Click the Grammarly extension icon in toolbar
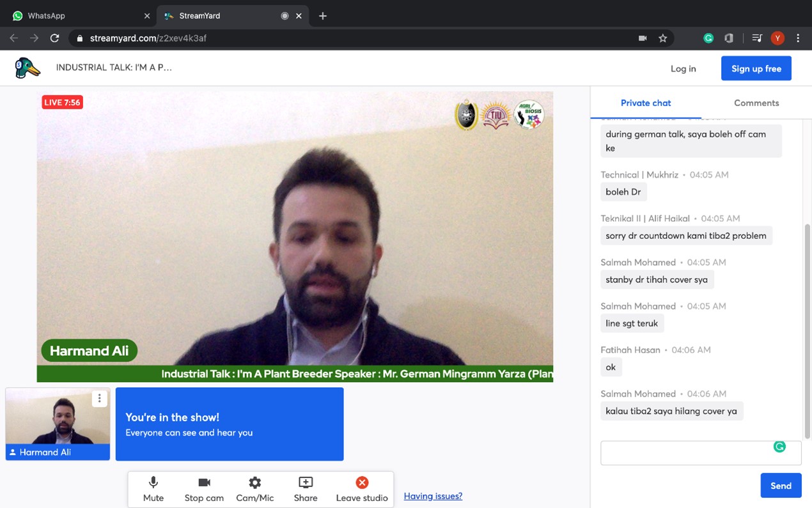The height and width of the screenshot is (508, 812). coord(708,38)
